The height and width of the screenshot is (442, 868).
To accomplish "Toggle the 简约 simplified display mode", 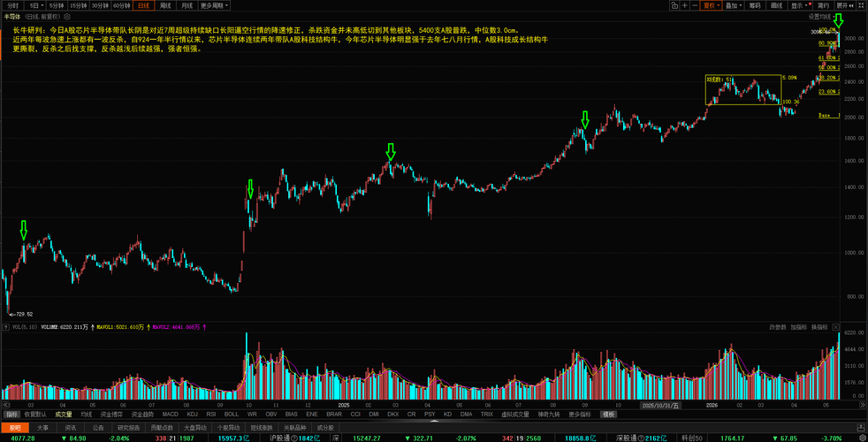I will [823, 5].
